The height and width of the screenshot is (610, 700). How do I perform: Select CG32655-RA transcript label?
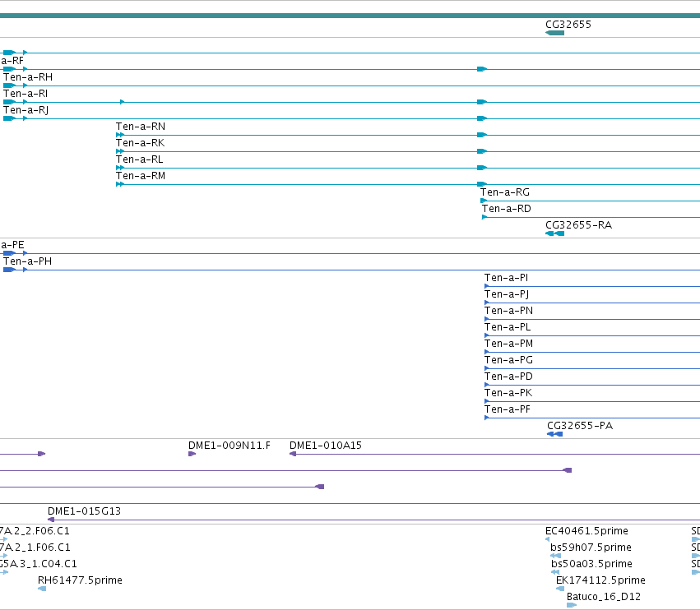tap(578, 225)
